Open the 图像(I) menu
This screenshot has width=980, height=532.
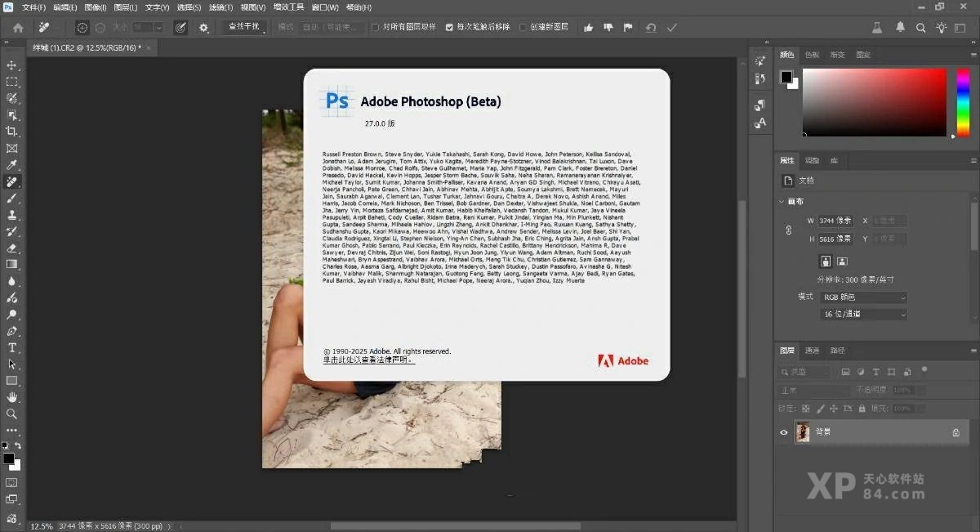coord(95,7)
